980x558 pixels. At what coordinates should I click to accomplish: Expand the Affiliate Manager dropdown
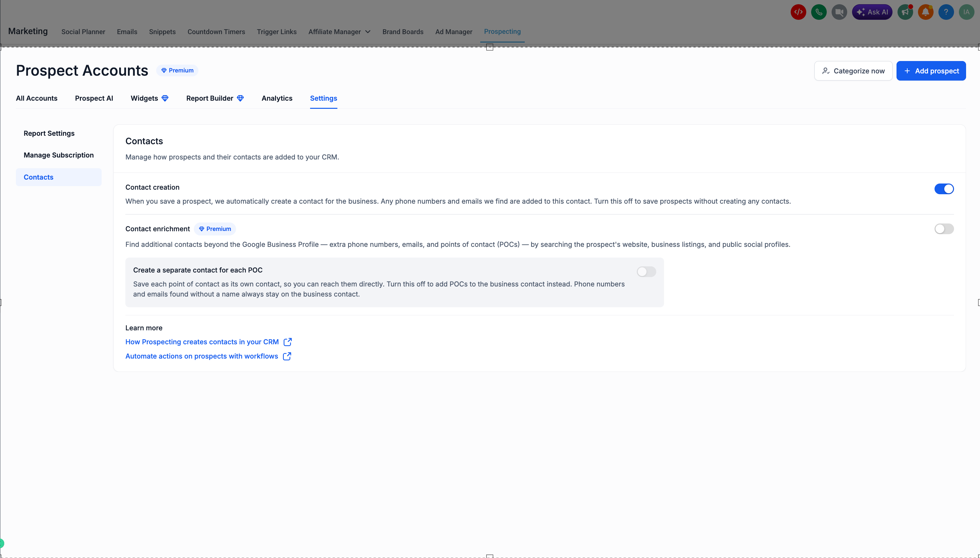339,32
